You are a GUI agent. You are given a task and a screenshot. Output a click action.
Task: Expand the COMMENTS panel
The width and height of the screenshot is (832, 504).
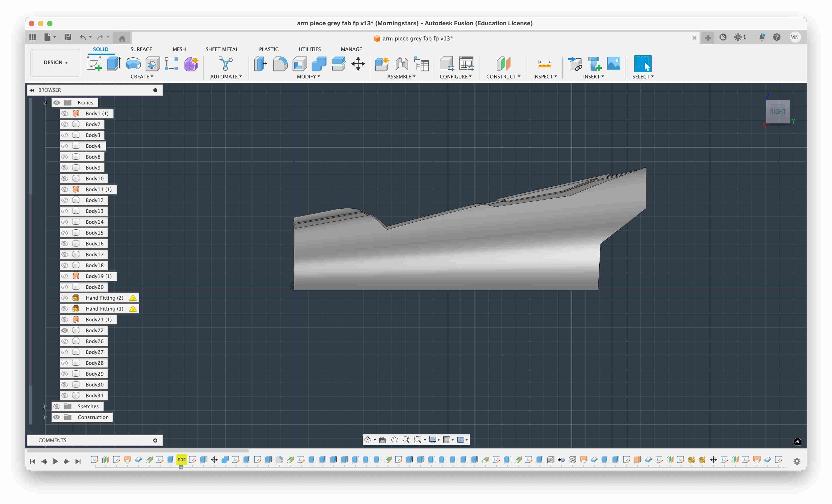click(155, 440)
